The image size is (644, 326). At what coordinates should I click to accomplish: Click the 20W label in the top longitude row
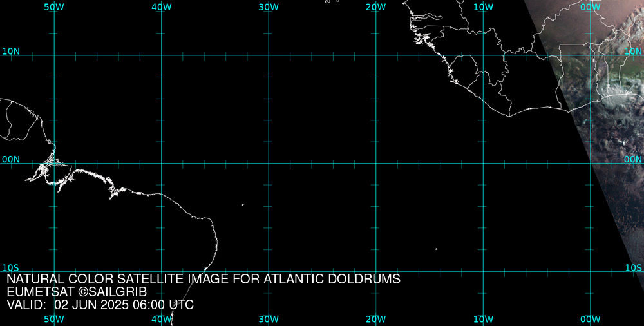(376, 7)
